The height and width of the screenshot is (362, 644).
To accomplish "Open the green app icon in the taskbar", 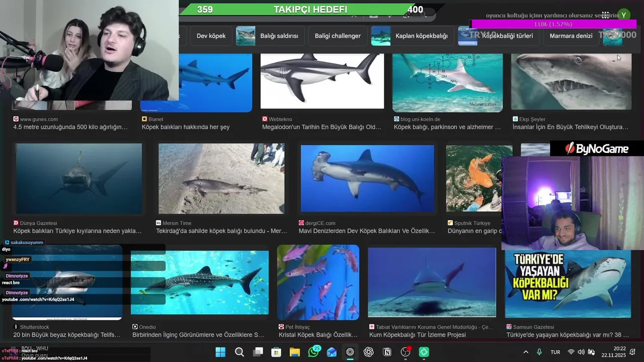I will pos(424,352).
